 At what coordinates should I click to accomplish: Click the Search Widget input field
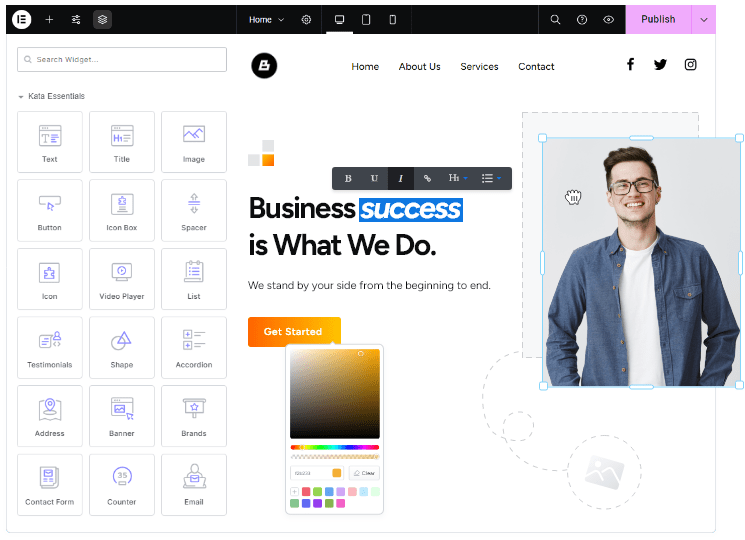122,60
